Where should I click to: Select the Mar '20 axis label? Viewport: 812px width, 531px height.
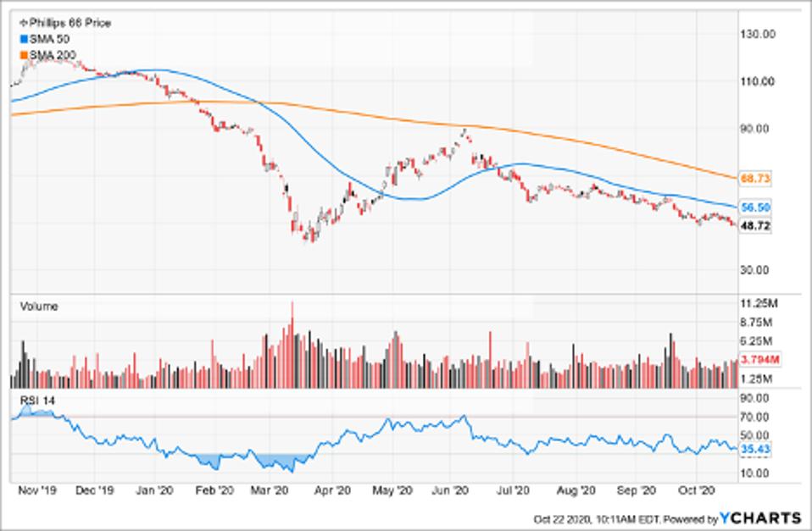[x=271, y=489]
